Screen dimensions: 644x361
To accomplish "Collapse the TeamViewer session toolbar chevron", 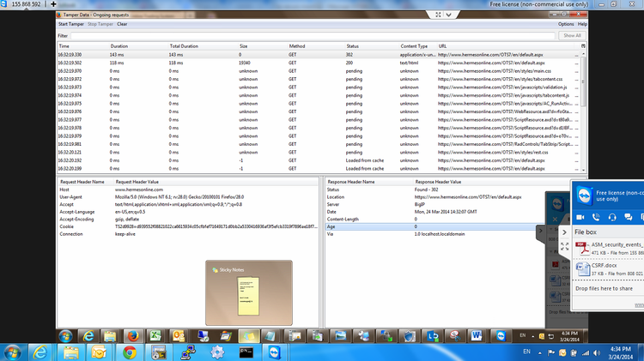I will click(x=449, y=15).
